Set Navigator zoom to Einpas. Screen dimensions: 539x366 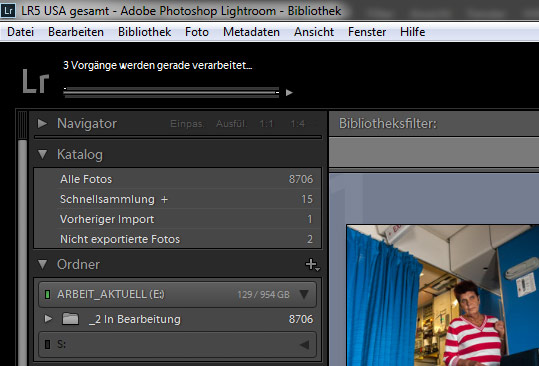click(x=187, y=124)
